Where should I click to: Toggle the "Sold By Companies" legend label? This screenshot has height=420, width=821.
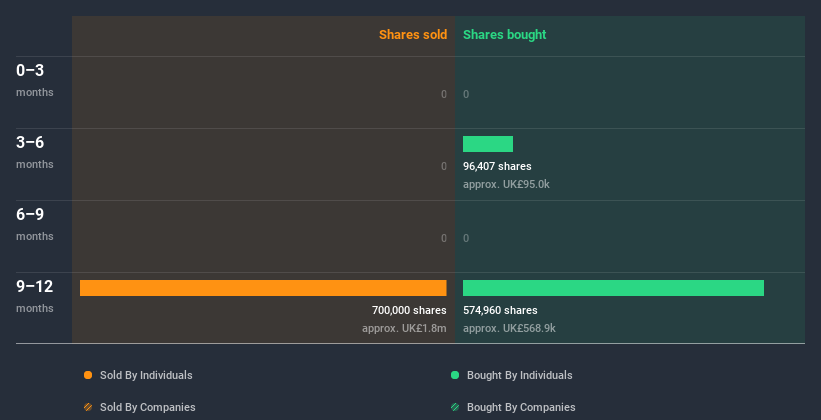pos(147,407)
